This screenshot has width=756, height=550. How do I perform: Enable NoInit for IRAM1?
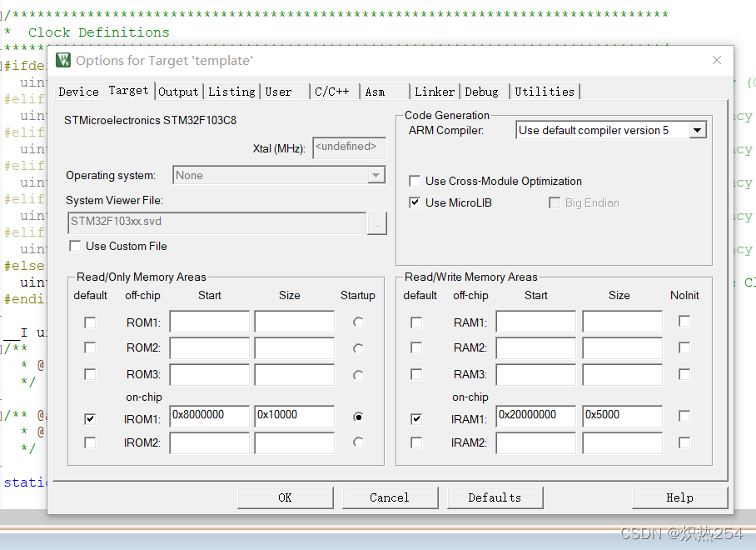(x=684, y=416)
